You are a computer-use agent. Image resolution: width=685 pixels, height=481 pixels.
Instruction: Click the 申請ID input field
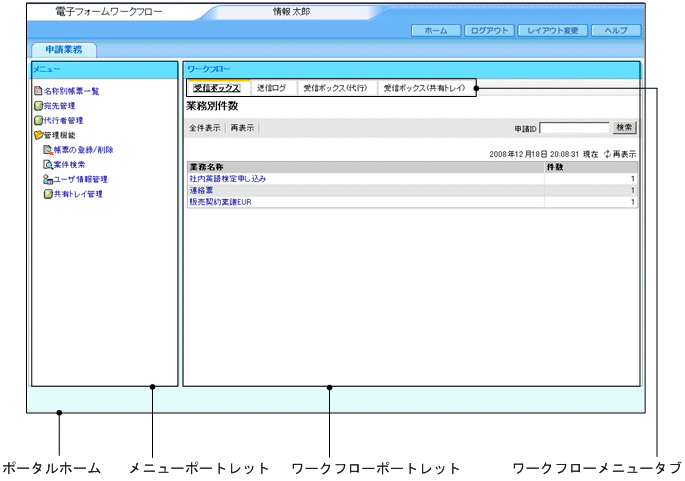click(574, 128)
